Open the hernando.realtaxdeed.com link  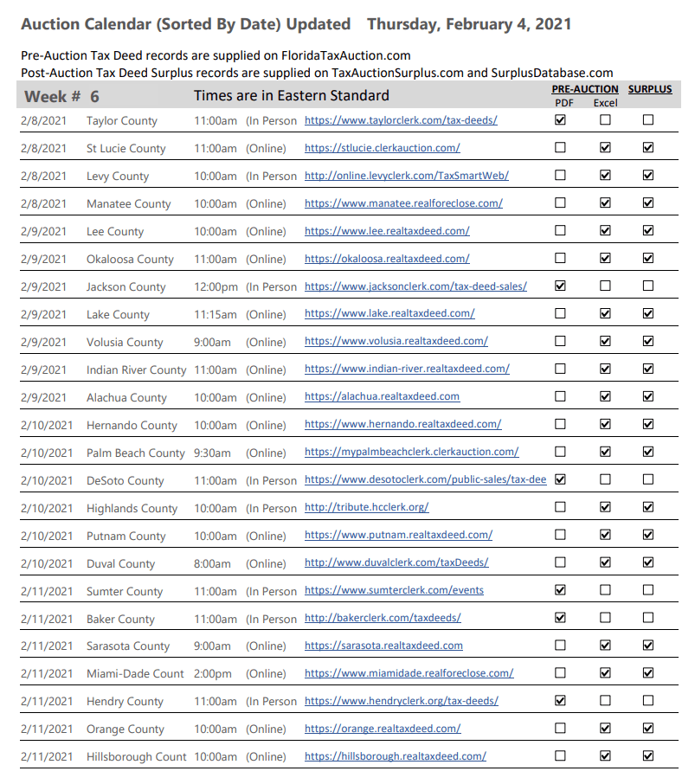click(x=403, y=424)
